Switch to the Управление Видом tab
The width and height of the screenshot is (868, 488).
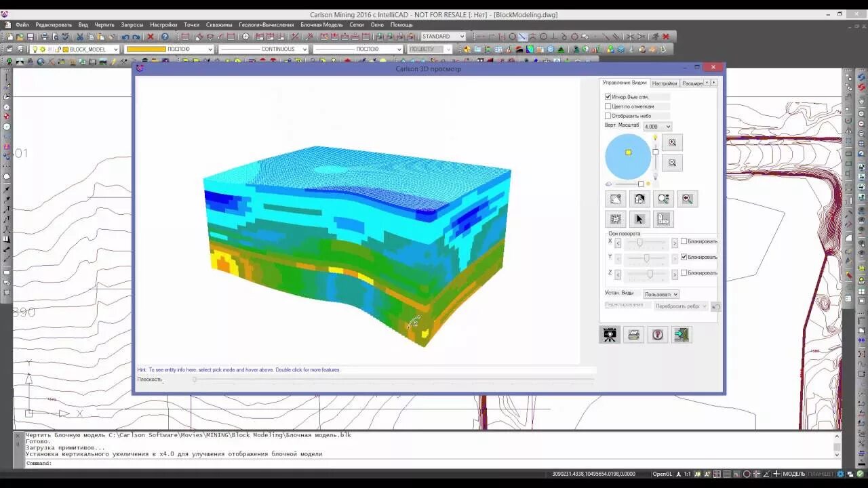pos(625,83)
